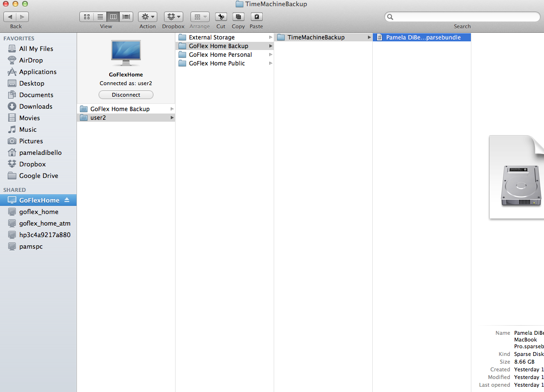Click the Disconnect button

point(126,95)
